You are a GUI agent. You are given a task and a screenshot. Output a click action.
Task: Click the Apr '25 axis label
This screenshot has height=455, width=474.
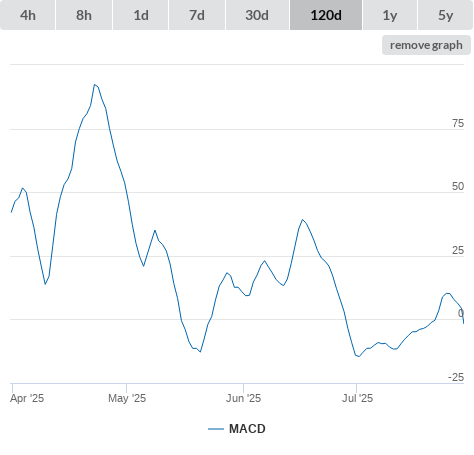point(27,398)
